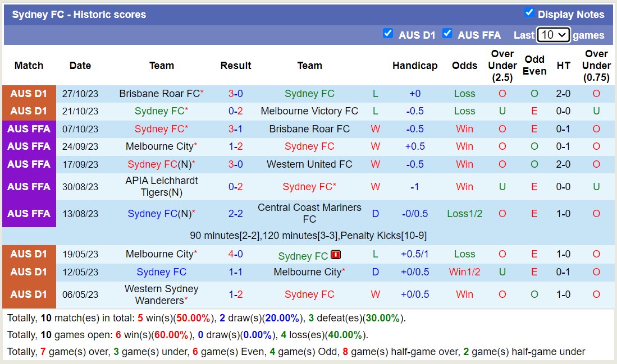Click Melbourne Victory FC team name
The height and width of the screenshot is (364, 617).
309,111
